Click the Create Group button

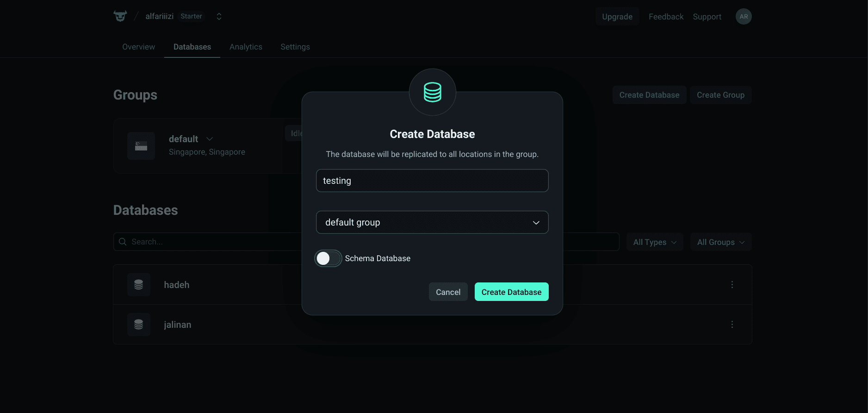[720, 95]
